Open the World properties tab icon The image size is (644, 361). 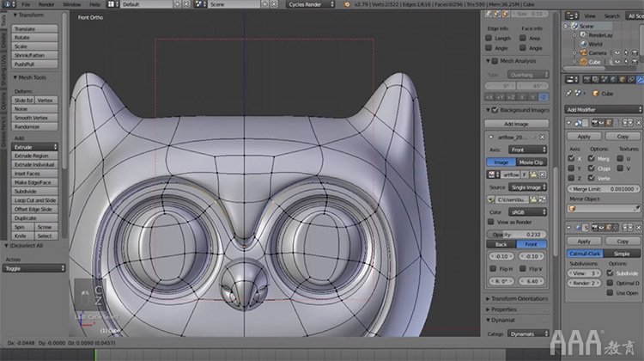pos(613,79)
